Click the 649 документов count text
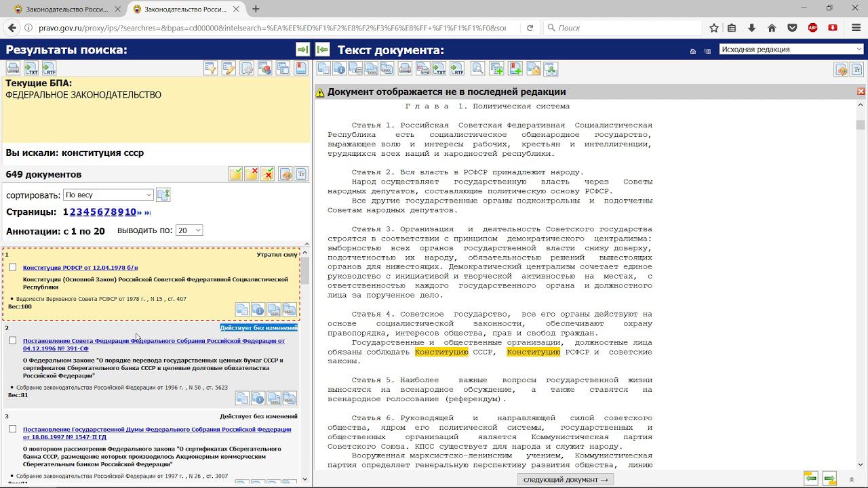 pyautogui.click(x=43, y=174)
